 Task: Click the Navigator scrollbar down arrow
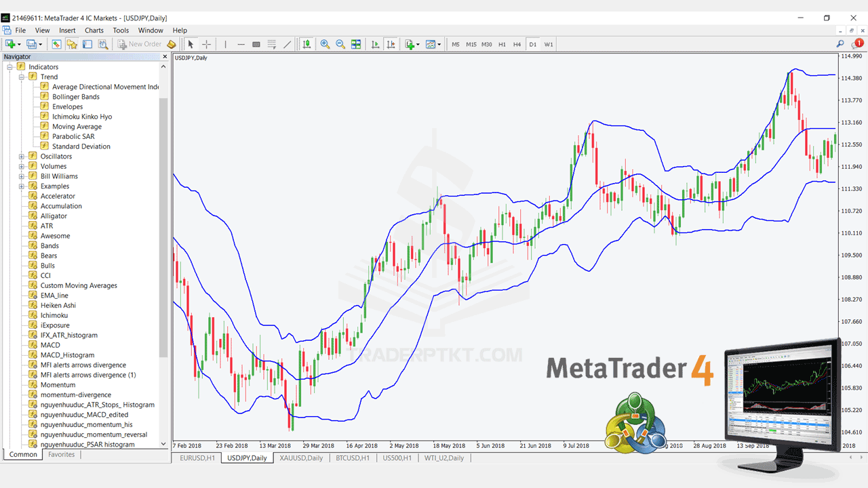tap(163, 444)
